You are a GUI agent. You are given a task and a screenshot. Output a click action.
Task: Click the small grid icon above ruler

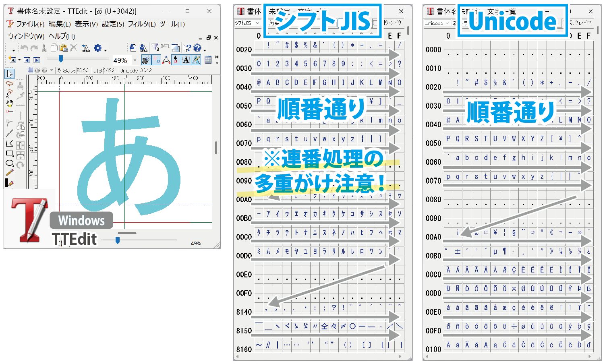[30, 70]
